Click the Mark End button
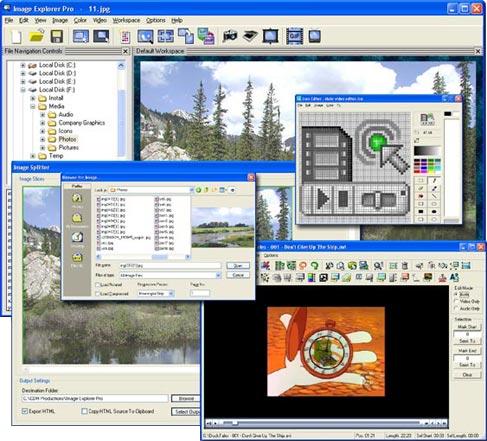The height and width of the screenshot is (441, 487). (467, 351)
